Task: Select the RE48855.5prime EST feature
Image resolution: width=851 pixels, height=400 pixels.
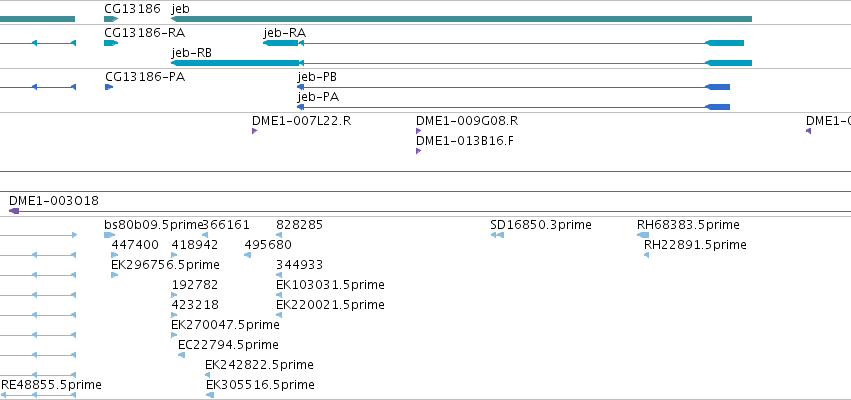Action: click(38, 395)
